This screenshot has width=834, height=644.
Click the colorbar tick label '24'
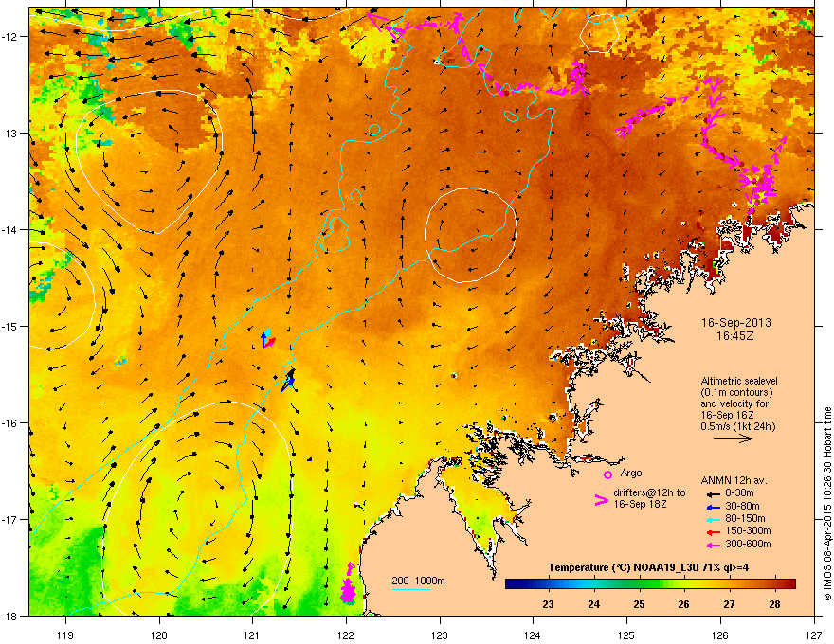(x=593, y=604)
